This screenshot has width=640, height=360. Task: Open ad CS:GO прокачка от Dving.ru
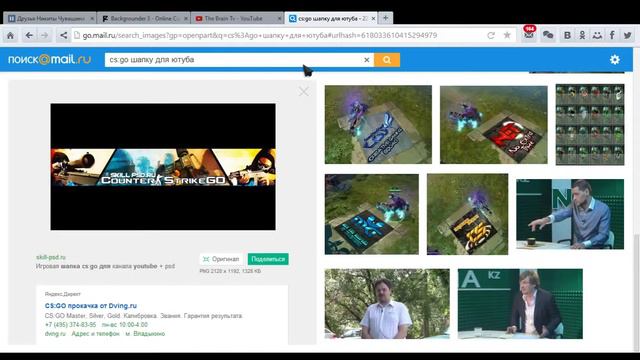(91, 306)
